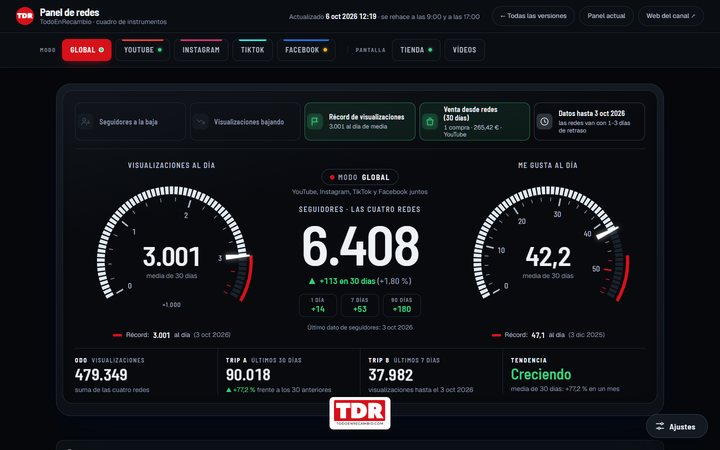This screenshot has height=450, width=720.
Task: Open the FACEBOOK tab
Action: [x=306, y=50]
